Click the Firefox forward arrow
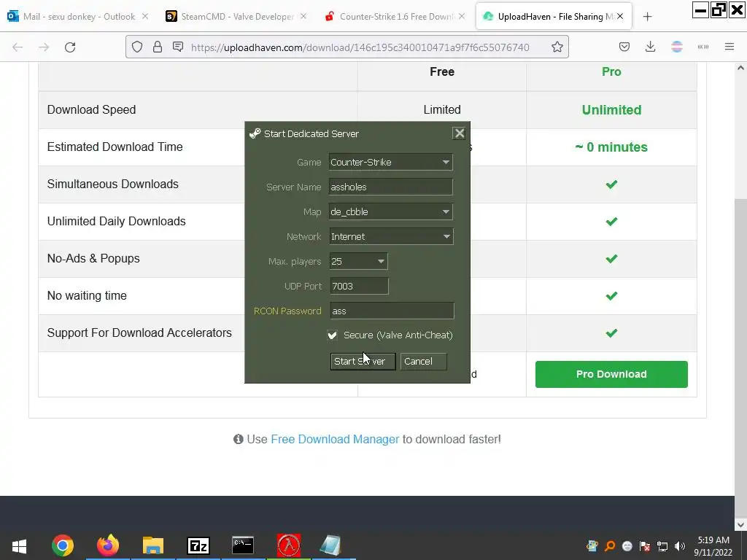The image size is (747, 560). click(44, 47)
